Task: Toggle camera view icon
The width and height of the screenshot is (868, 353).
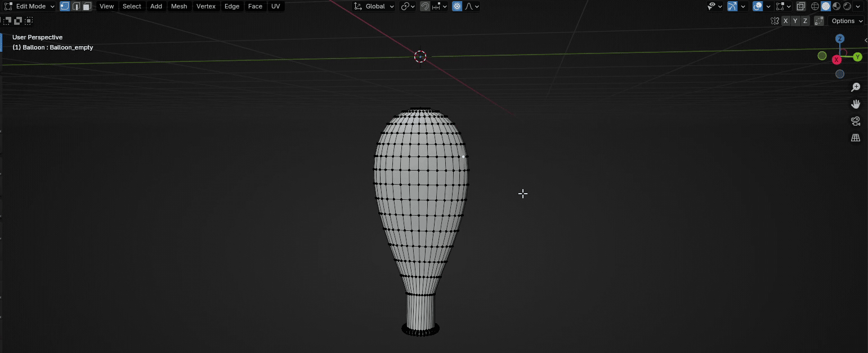Action: [856, 121]
